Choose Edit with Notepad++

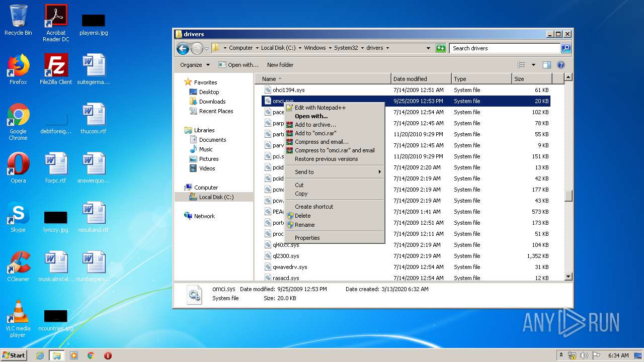334,108
